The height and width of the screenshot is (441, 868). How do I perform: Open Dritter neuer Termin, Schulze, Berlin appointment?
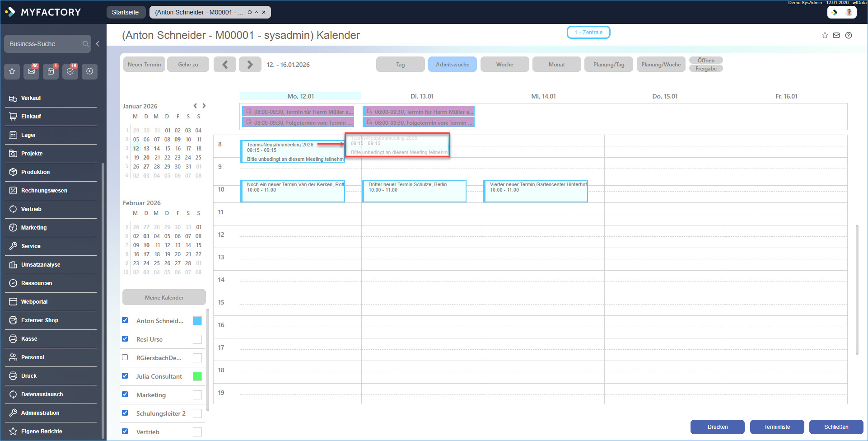coord(414,191)
